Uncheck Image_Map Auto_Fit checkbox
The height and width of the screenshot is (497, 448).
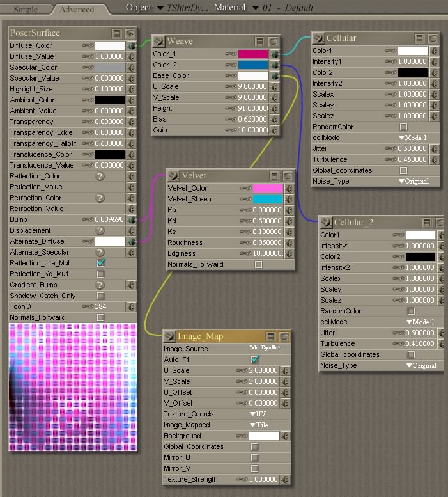[x=255, y=359]
